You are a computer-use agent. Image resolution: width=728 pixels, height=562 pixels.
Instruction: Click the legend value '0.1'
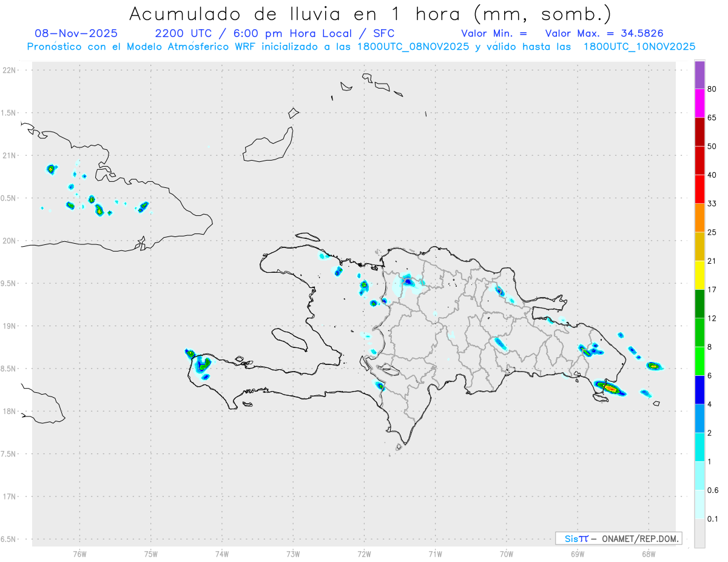(x=713, y=518)
